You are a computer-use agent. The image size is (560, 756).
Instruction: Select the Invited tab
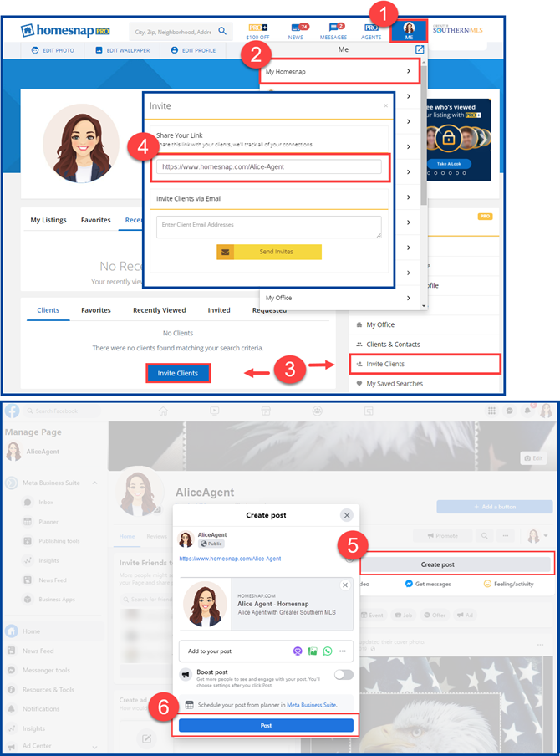219,310
